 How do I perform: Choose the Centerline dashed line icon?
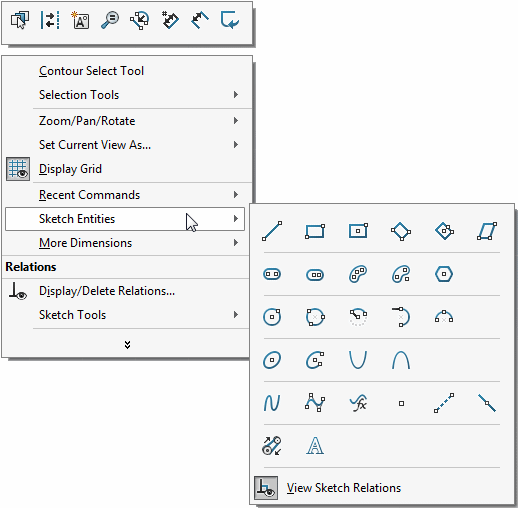pos(444,403)
